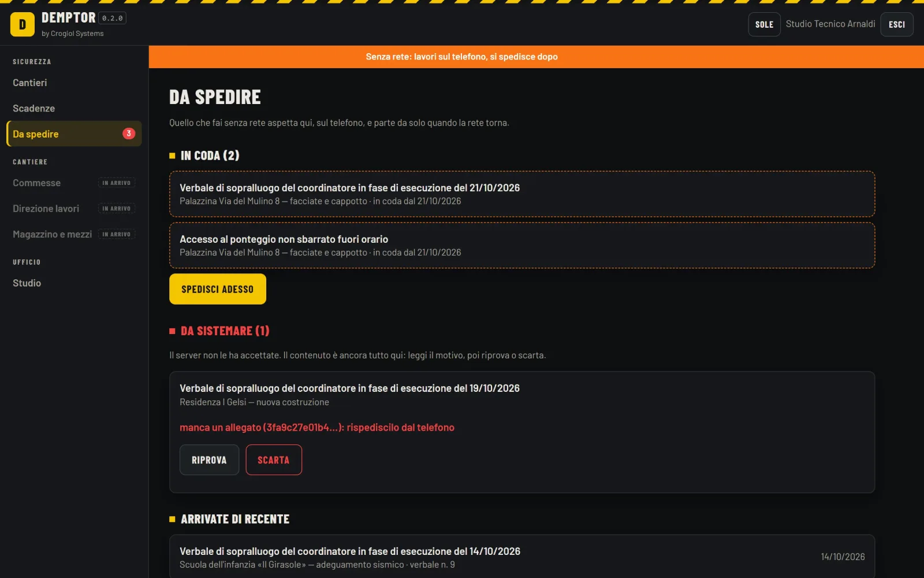Image resolution: width=924 pixels, height=578 pixels.
Task: Open Cantieri in the sidebar
Action: [74, 83]
